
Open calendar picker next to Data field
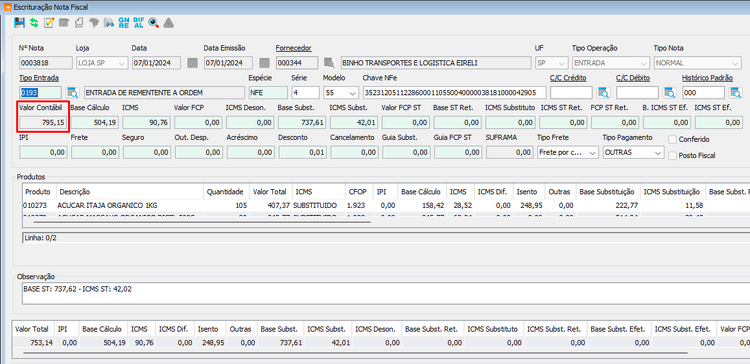pos(192,63)
